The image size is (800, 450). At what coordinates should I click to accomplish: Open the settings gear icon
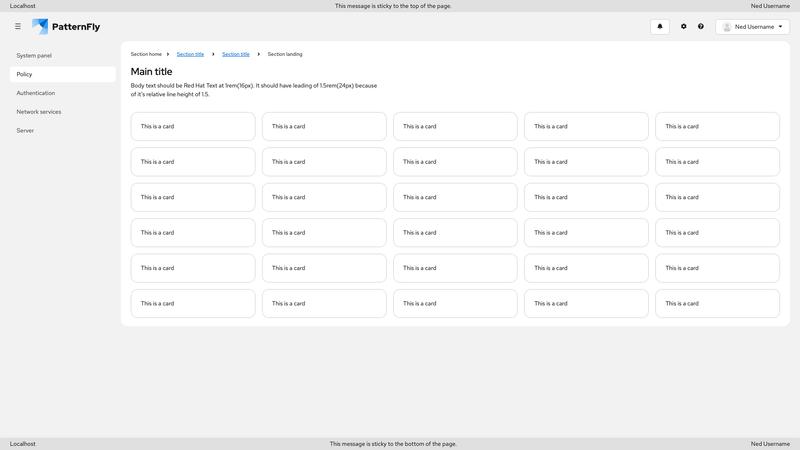click(684, 27)
